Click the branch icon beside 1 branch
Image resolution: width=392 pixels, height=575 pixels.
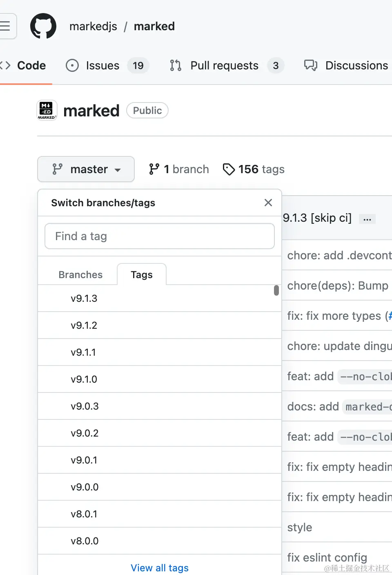click(154, 169)
